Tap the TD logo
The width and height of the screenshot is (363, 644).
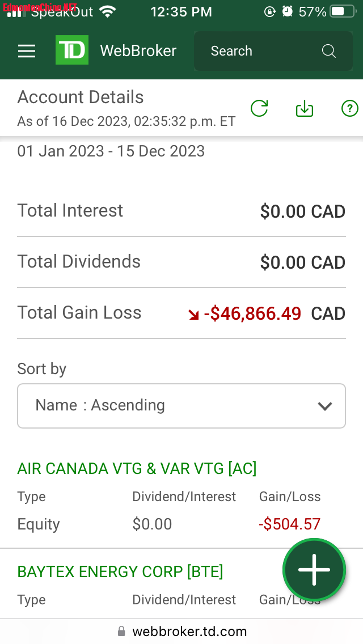[x=72, y=50]
